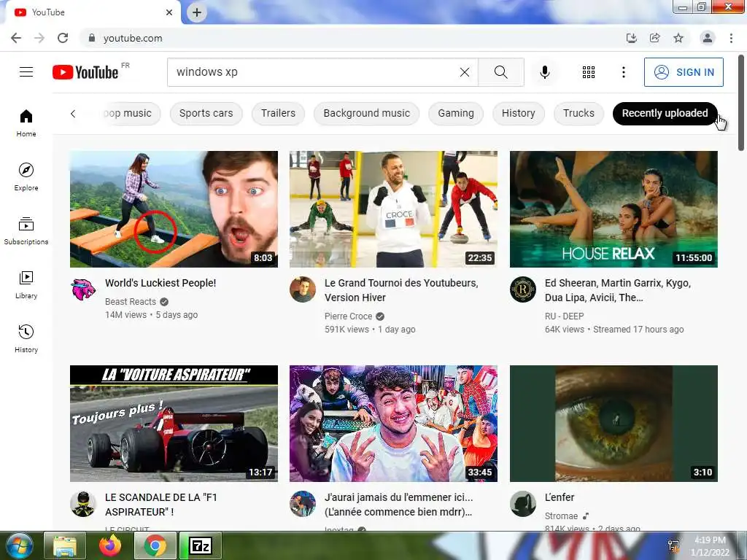Open the Pierre Croce channel avatar

tap(303, 289)
